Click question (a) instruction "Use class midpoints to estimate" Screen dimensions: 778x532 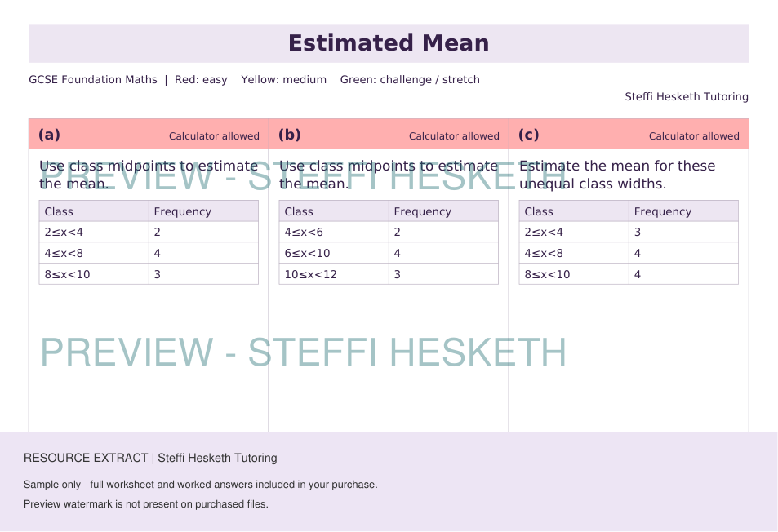pyautogui.click(x=149, y=166)
